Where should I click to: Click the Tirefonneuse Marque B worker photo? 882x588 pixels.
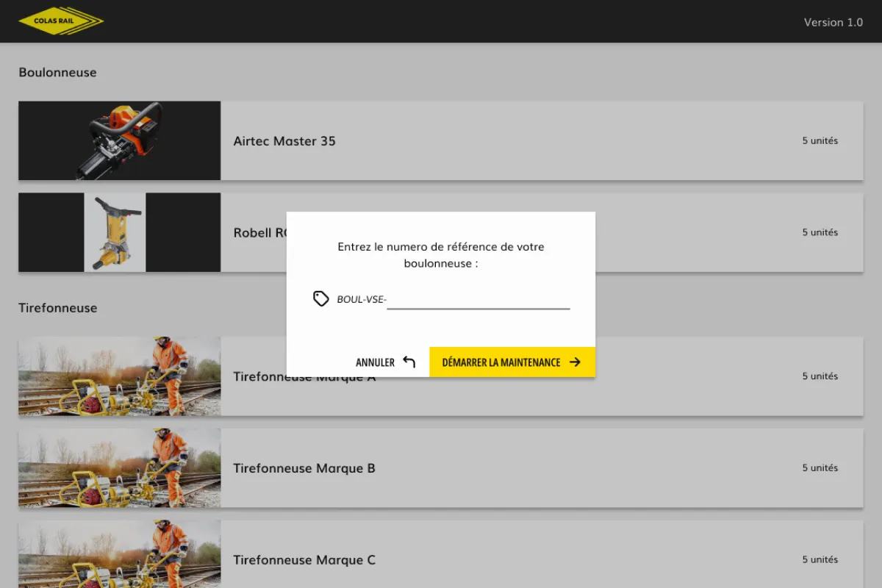119,468
